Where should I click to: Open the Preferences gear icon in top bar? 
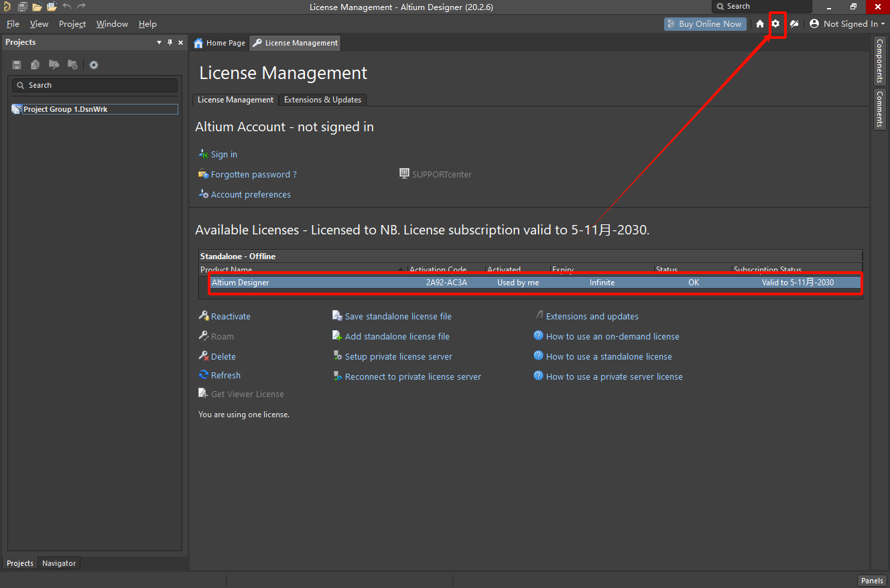[x=775, y=24]
